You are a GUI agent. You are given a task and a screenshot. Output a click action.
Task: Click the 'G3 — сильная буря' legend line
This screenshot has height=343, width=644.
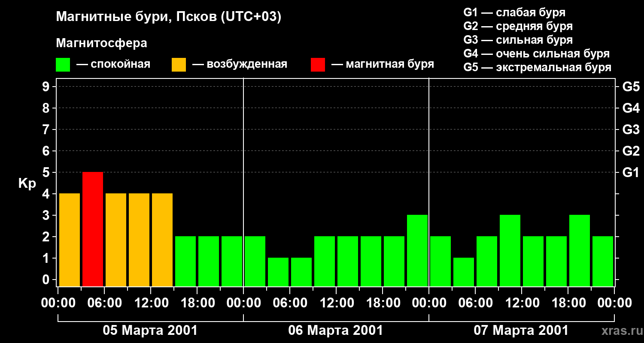pos(518,40)
